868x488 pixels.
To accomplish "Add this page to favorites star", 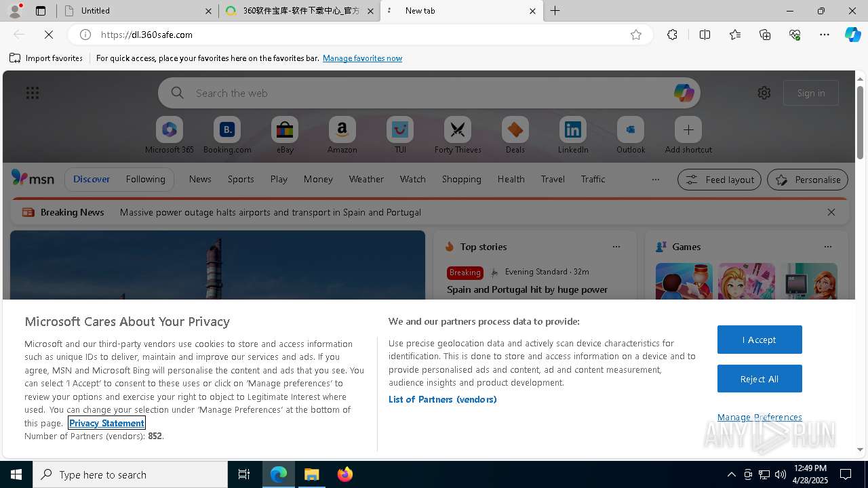I will pos(636,35).
